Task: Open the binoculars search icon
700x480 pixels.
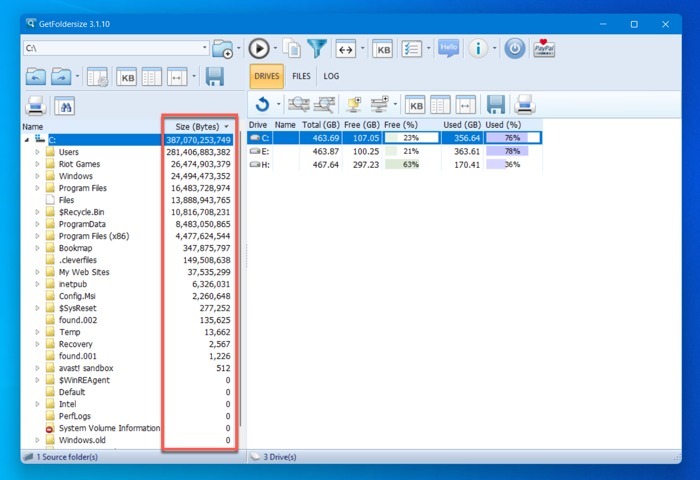Action: click(x=65, y=106)
